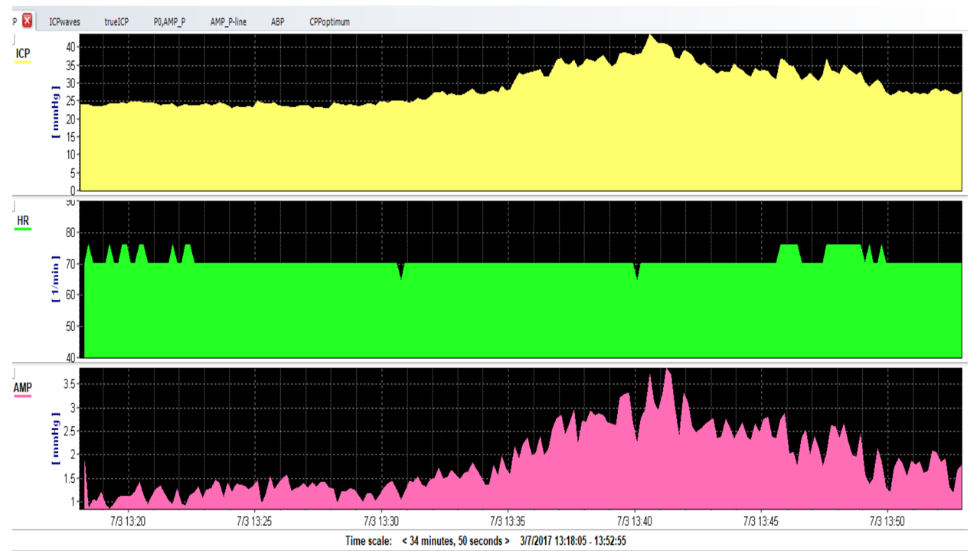This screenshot has width=980, height=551.
Task: Click the pink AMP legend color line
Action: pos(23,396)
